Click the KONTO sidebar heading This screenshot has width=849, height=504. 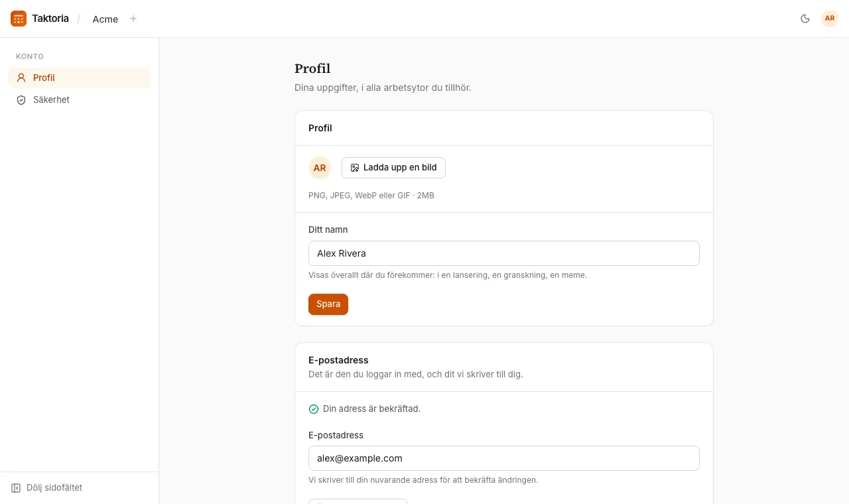point(30,56)
